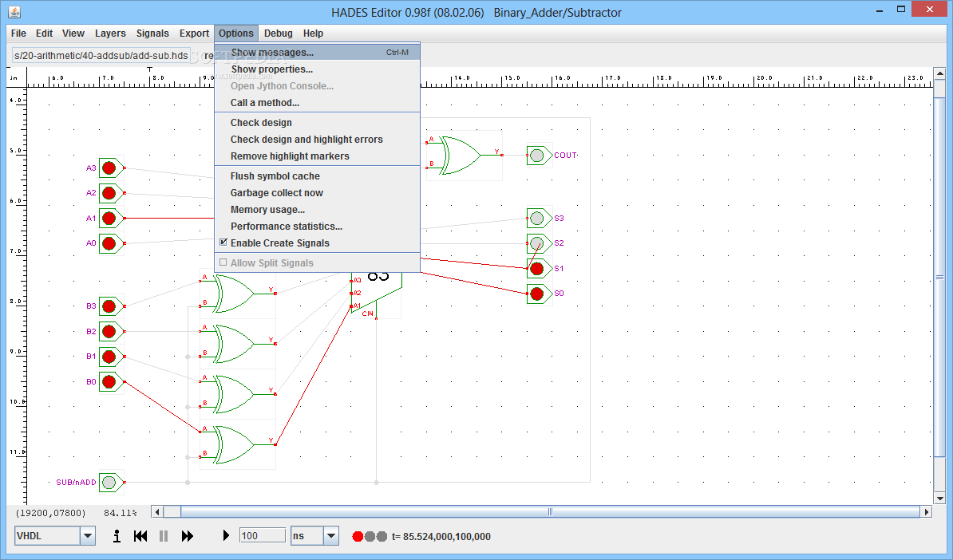Open the View menu
Viewport: 953px width, 560px height.
coord(73,34)
